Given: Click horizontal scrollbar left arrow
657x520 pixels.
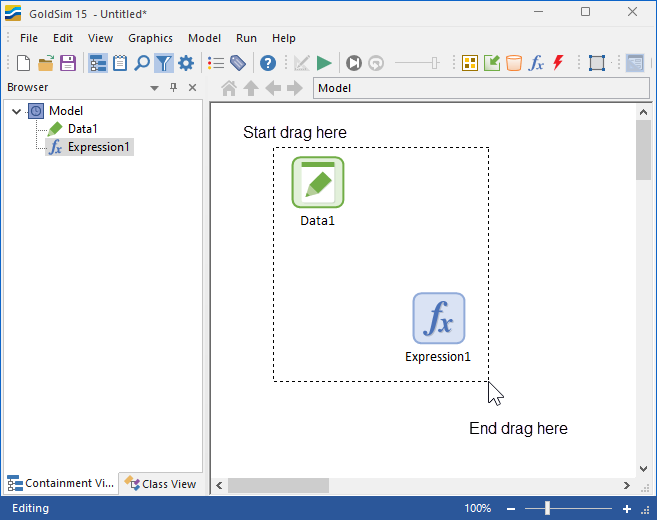Looking at the screenshot, I should coord(219,486).
